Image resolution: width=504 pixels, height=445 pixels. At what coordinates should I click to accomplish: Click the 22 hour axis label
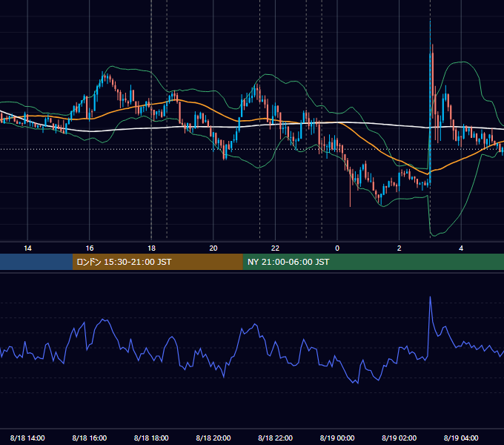tap(275, 248)
